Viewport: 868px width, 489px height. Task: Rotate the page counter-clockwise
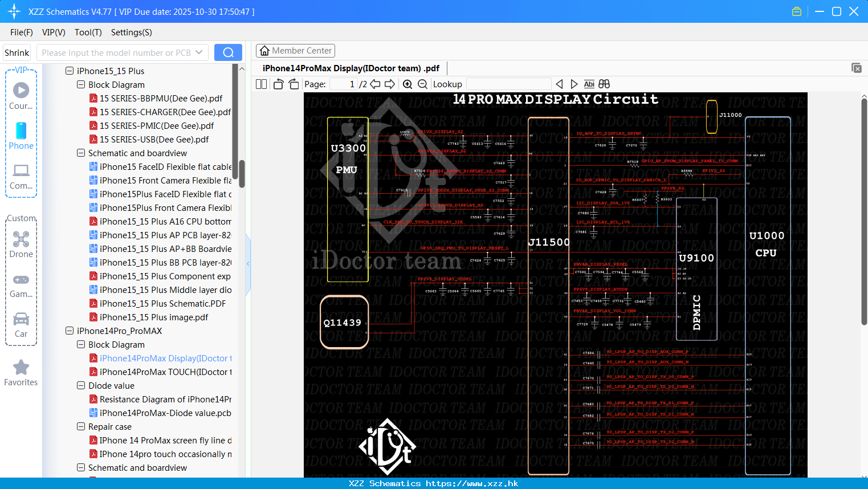[x=278, y=84]
